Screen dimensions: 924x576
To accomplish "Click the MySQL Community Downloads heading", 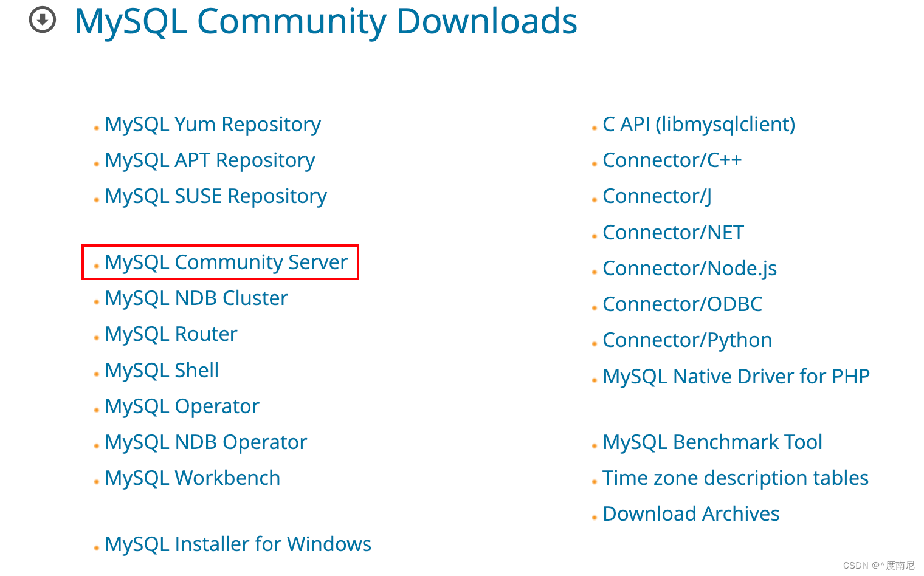I will (325, 21).
